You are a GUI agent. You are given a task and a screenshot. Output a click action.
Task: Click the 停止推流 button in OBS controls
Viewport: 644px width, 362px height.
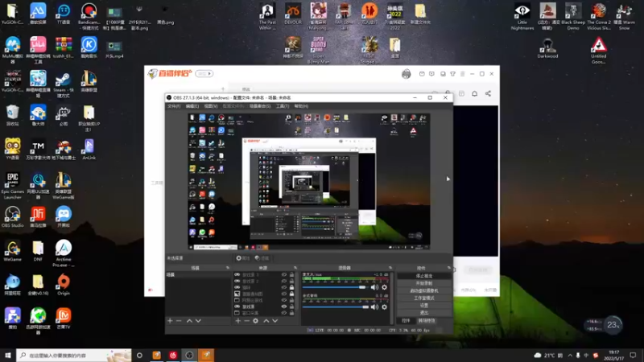click(x=424, y=276)
